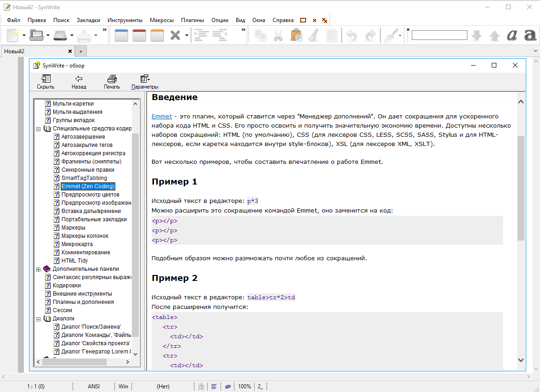The height and width of the screenshot is (392, 540).
Task: Click the Win line-ends status field
Action: point(123,386)
